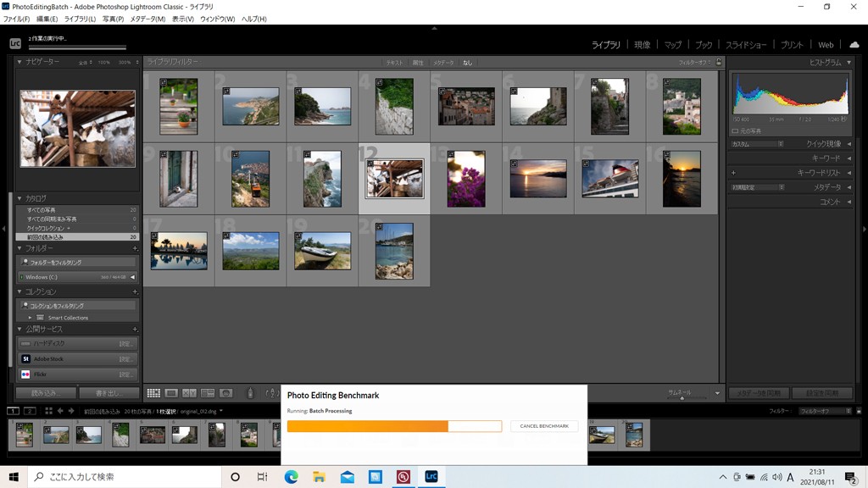Adjust the サムネール thumbnail size slider
Screen dimensions: 868x488
(x=683, y=397)
